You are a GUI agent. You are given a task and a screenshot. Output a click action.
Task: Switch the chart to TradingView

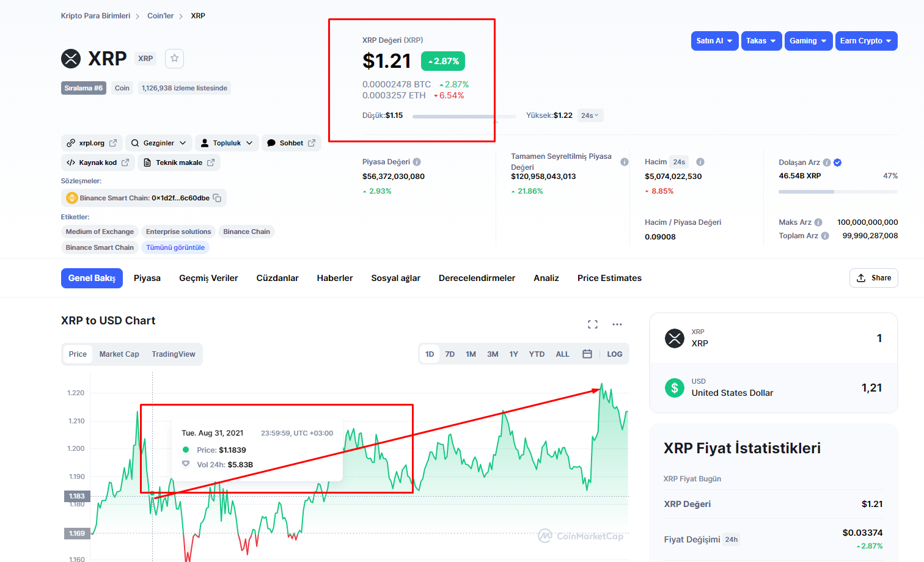(174, 354)
